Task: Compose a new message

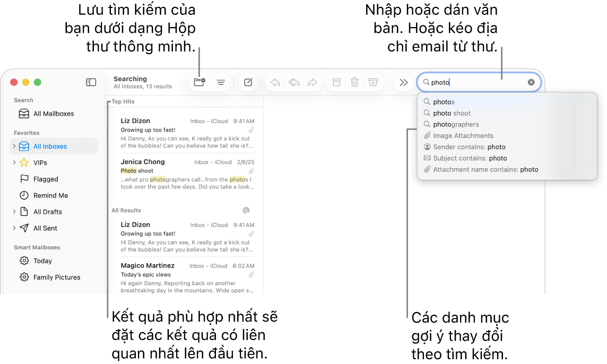Action: 248,82
